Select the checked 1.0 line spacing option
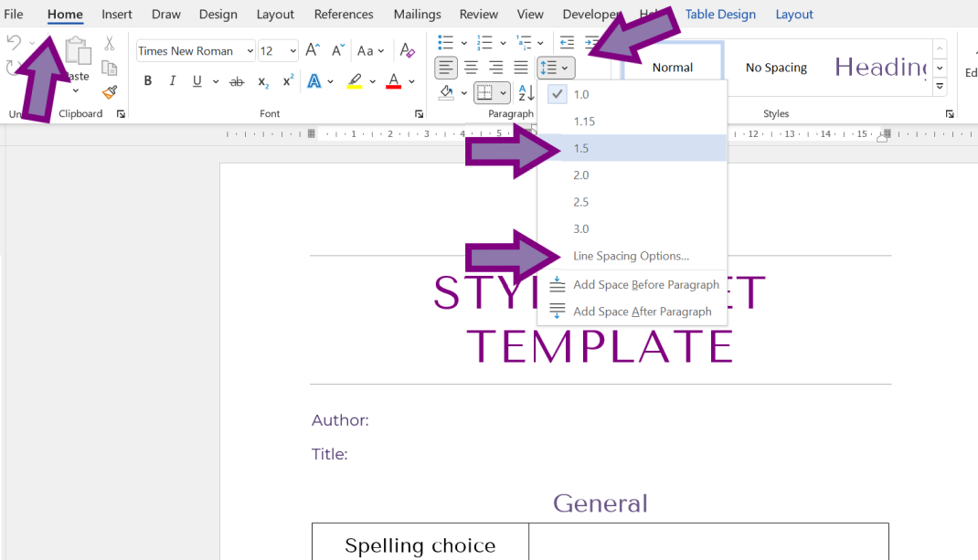This screenshot has height=560, width=978. click(581, 94)
